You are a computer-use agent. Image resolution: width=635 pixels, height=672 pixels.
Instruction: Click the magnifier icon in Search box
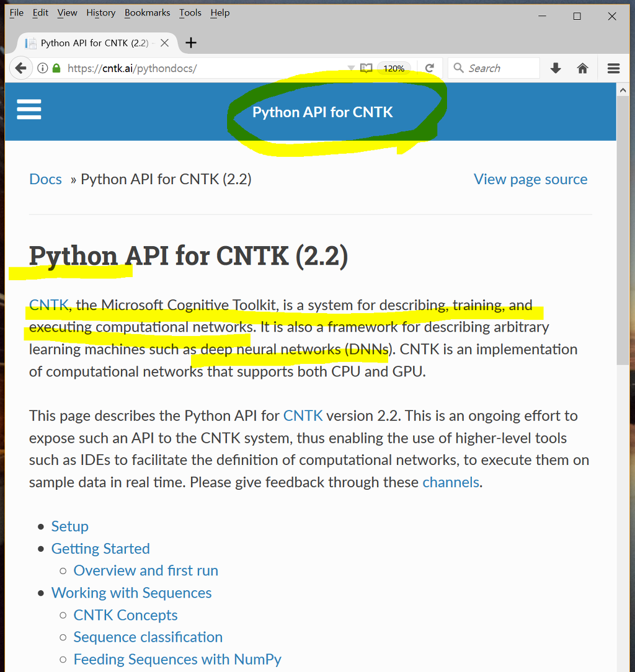tap(458, 68)
